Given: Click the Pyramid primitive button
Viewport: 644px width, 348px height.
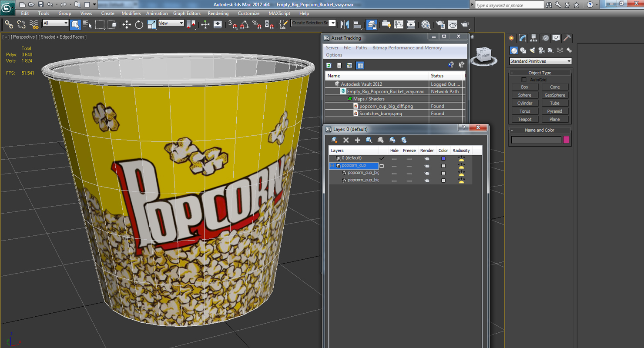Looking at the screenshot, I should pyautogui.click(x=555, y=111).
